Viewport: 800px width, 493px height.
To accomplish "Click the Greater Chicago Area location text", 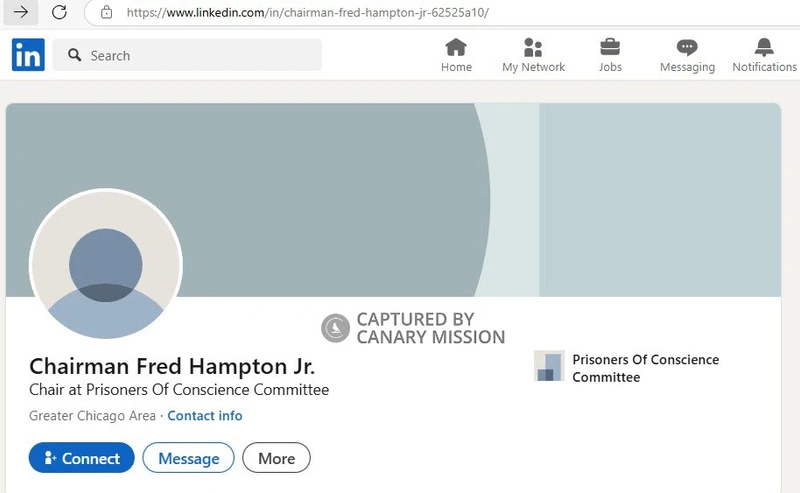I will coord(92,416).
